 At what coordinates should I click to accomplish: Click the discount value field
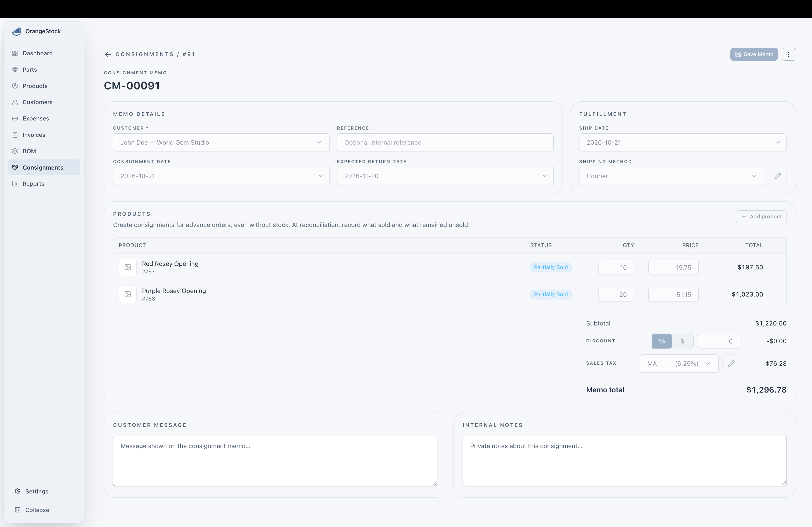click(718, 341)
